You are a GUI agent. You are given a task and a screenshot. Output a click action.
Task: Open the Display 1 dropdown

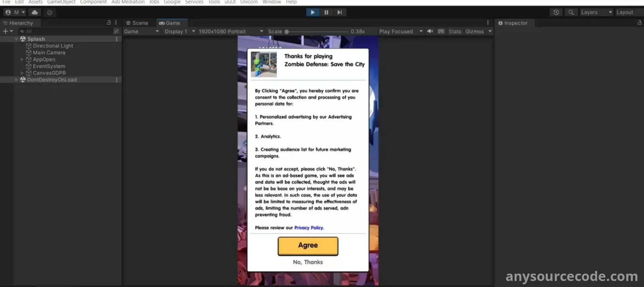coord(179,31)
